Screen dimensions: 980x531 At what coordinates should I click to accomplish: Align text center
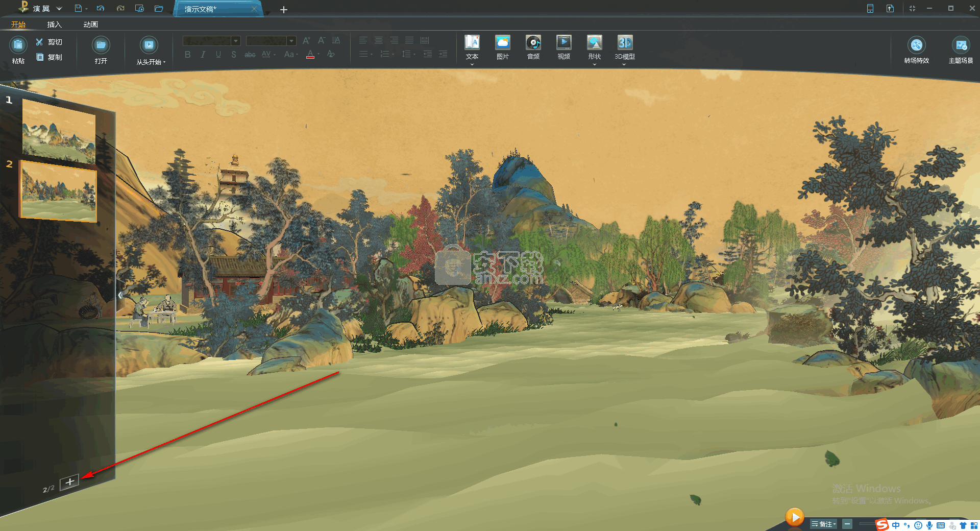click(x=379, y=40)
